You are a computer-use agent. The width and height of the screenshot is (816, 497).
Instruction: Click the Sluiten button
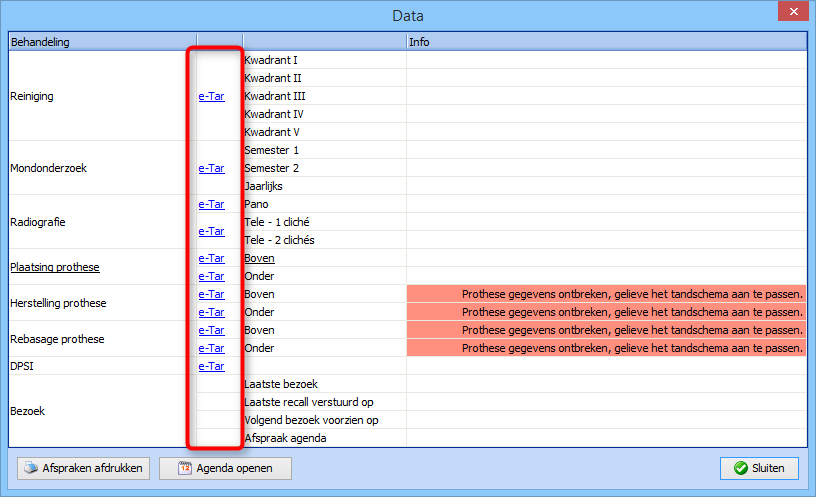(x=759, y=468)
